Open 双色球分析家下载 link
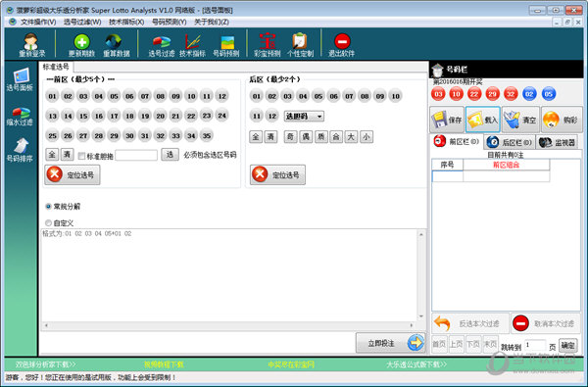 pos(45,364)
